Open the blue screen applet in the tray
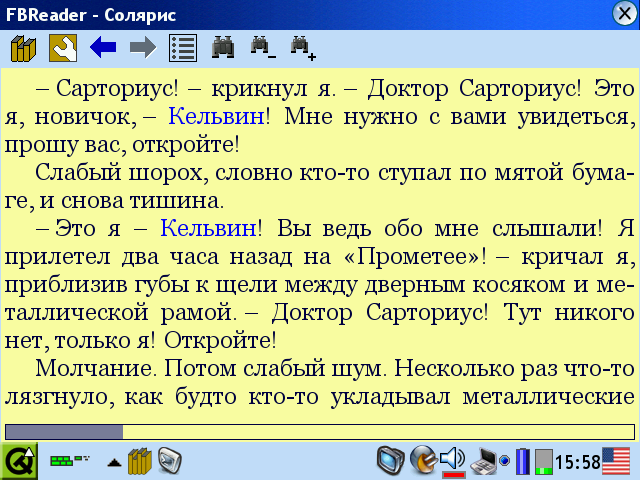 pyautogui.click(x=391, y=460)
